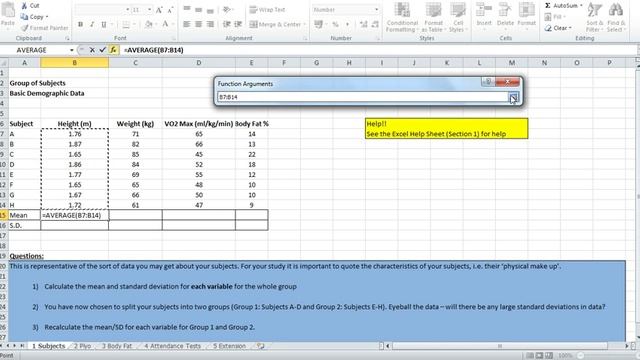The image size is (640, 360).
Task: Switch to the 3 Body Fat sheet tab
Action: tap(117, 346)
